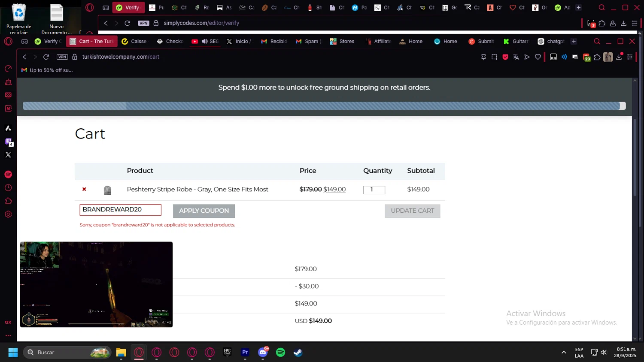This screenshot has height=362, width=644.
Task: Take a snapshot with the toolbar capture icon
Action: click(x=495, y=57)
